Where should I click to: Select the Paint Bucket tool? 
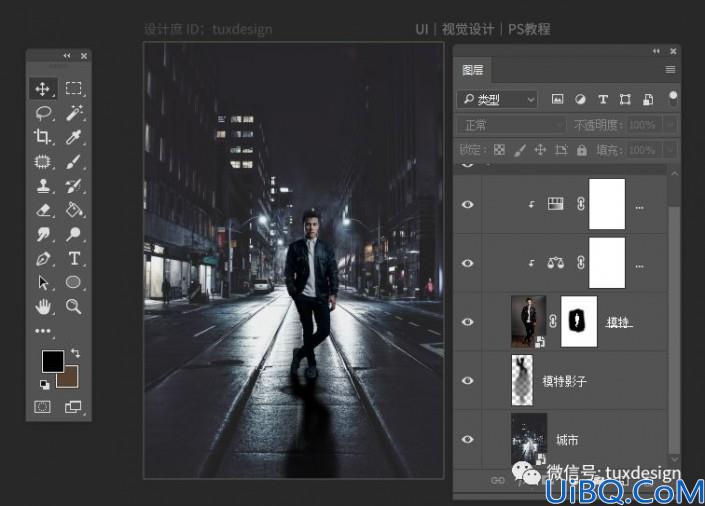pyautogui.click(x=74, y=210)
